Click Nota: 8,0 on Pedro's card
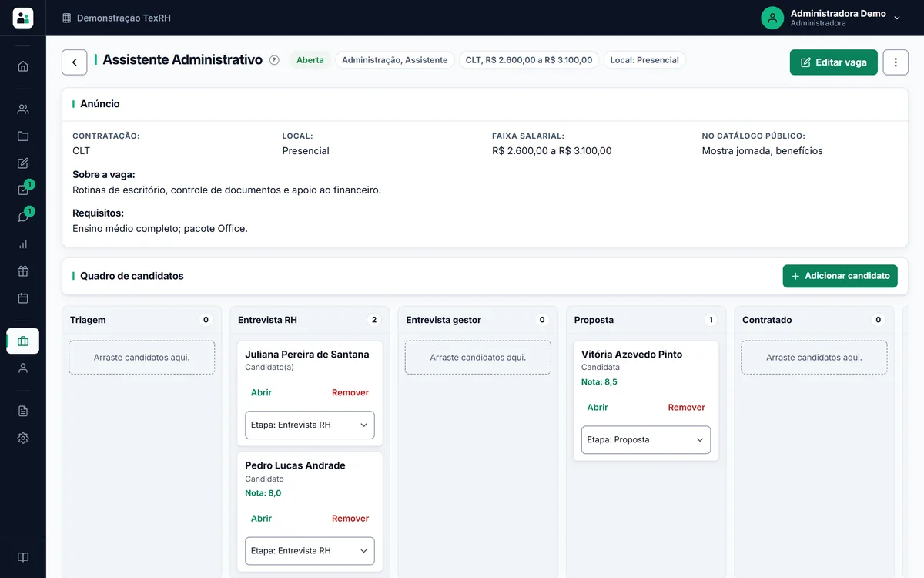 point(263,493)
